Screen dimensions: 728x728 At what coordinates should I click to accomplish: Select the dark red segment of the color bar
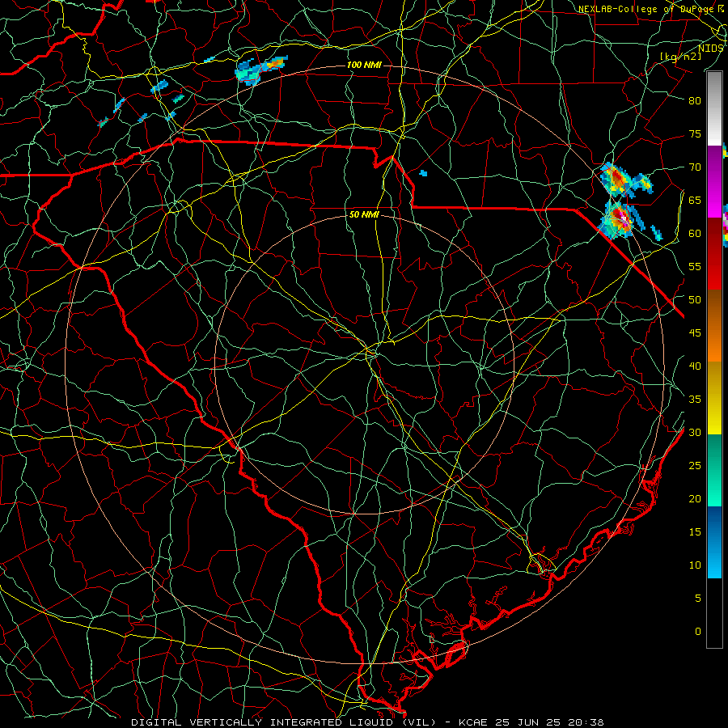tap(714, 254)
